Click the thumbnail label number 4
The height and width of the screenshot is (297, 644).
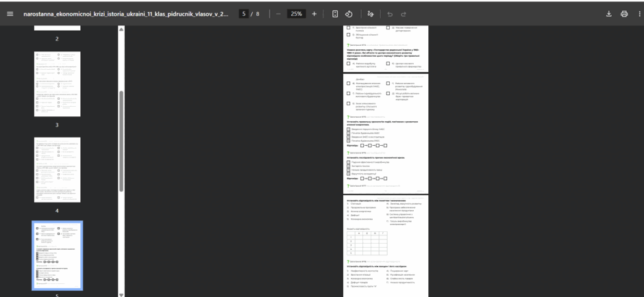tap(57, 211)
